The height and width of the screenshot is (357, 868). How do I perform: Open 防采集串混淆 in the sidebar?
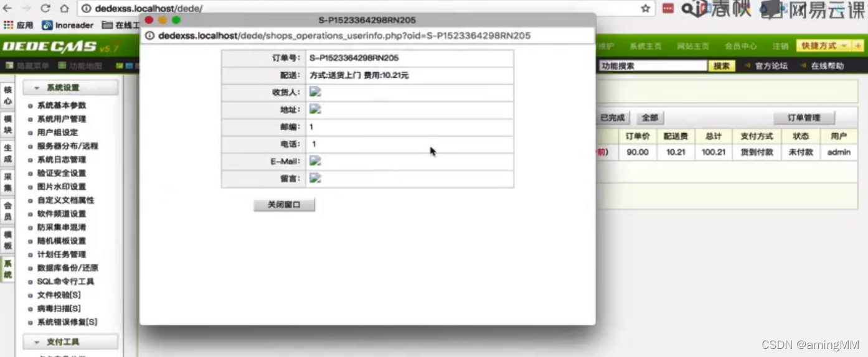(x=61, y=228)
